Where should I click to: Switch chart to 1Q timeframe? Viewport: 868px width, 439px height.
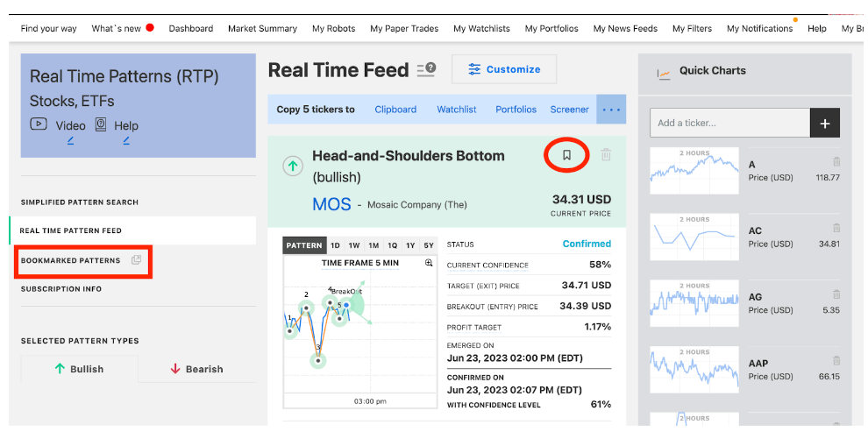point(393,245)
